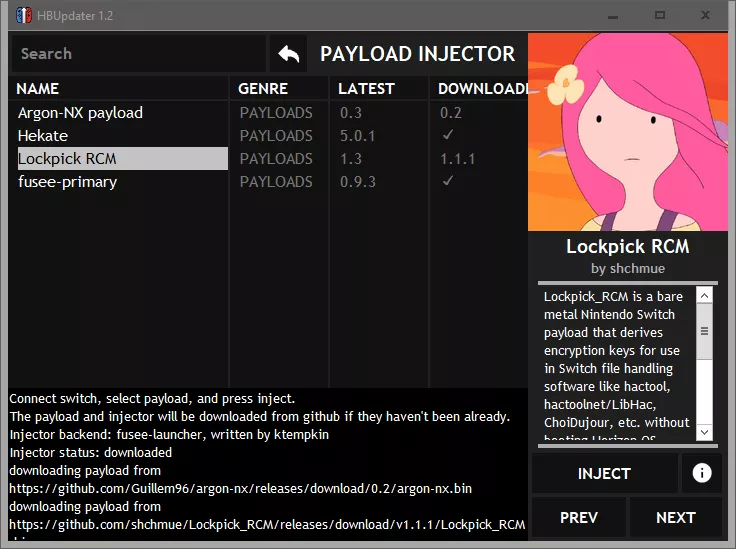Focus the Search field

138,54
